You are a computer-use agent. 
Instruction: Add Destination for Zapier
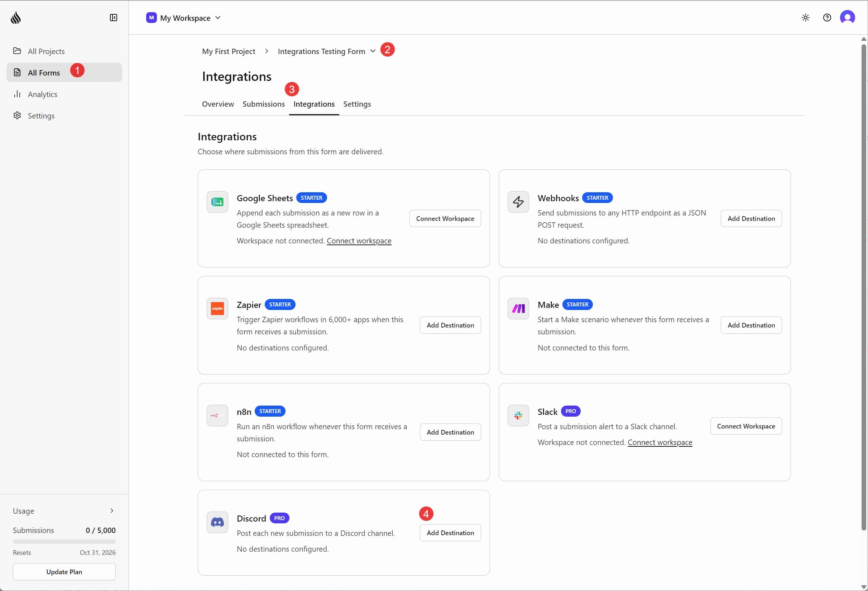[450, 325]
